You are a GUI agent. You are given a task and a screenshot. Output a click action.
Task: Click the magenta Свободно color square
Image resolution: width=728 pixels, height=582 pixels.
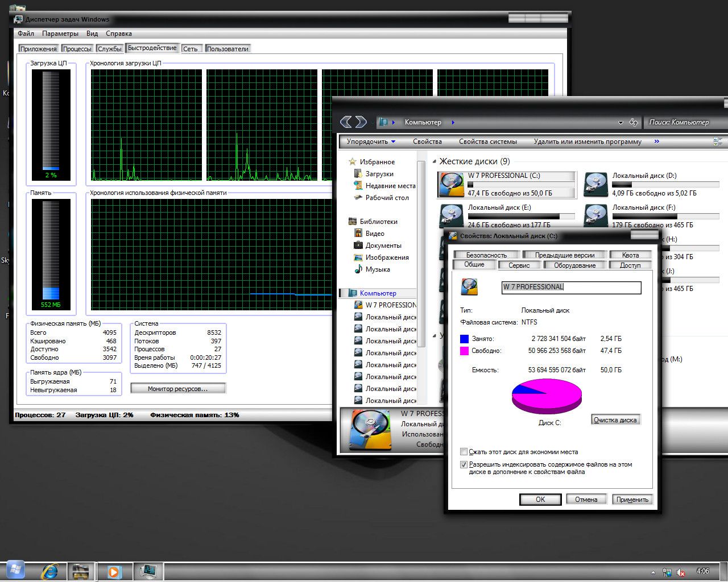tap(464, 351)
